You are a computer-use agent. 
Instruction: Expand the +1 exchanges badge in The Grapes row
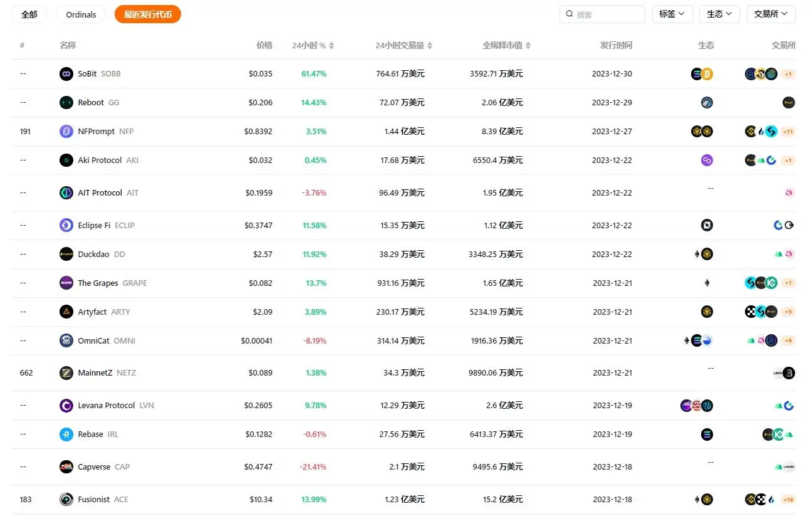pos(788,283)
